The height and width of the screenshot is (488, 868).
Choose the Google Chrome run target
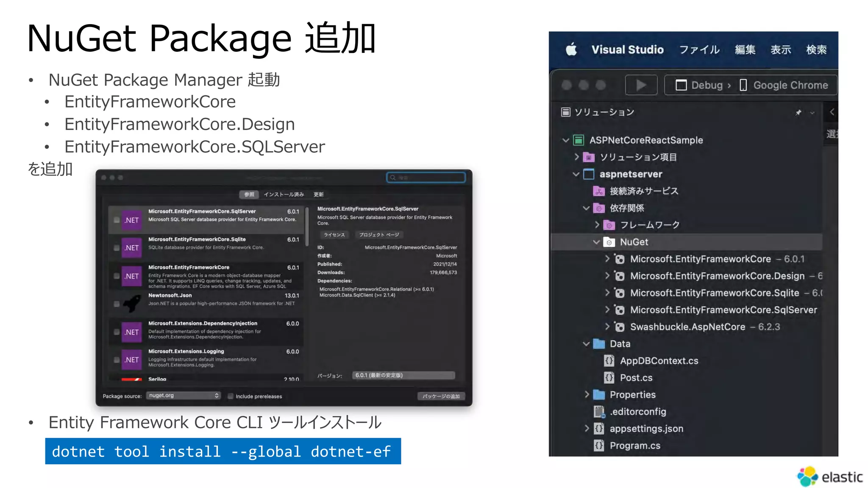(784, 85)
